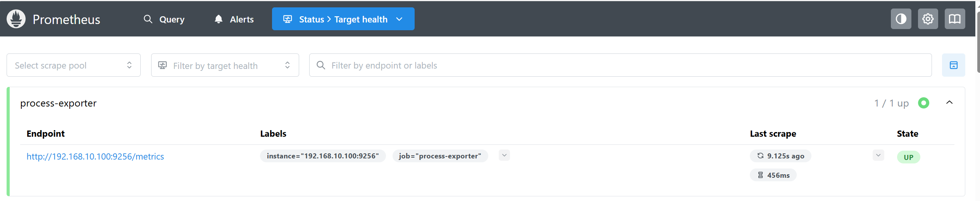Open the Filter by target health dropdown
980x201 pixels.
coord(225,65)
